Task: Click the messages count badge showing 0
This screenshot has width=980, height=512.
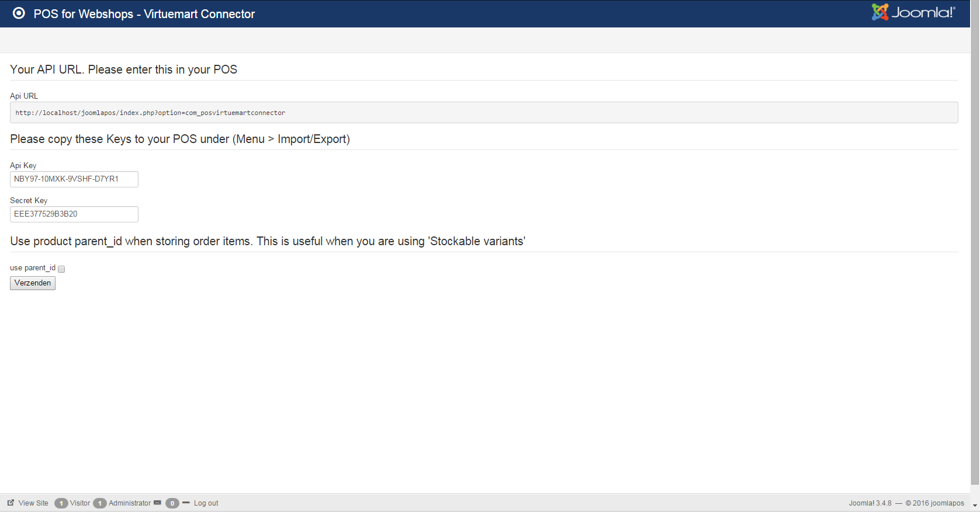Action: click(172, 503)
